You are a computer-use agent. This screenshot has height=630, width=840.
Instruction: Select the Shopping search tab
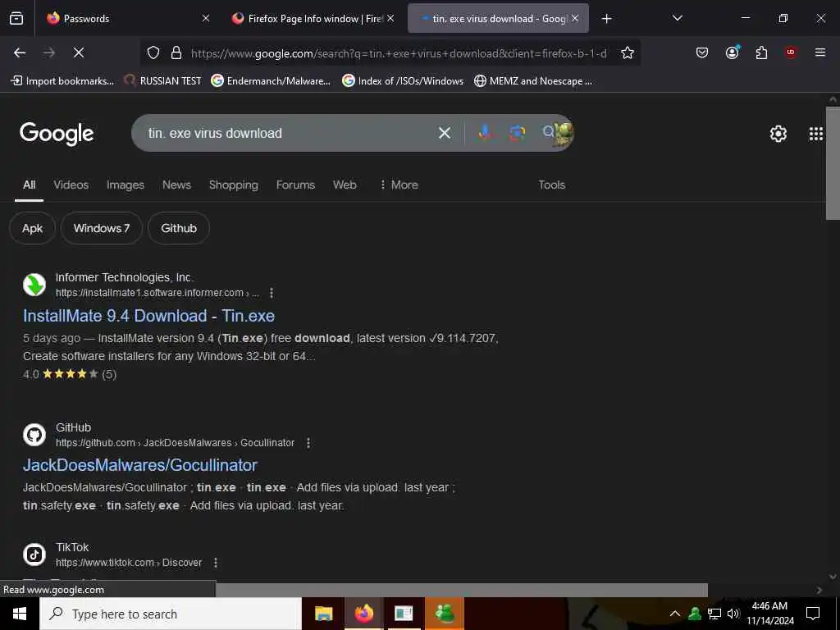point(233,185)
